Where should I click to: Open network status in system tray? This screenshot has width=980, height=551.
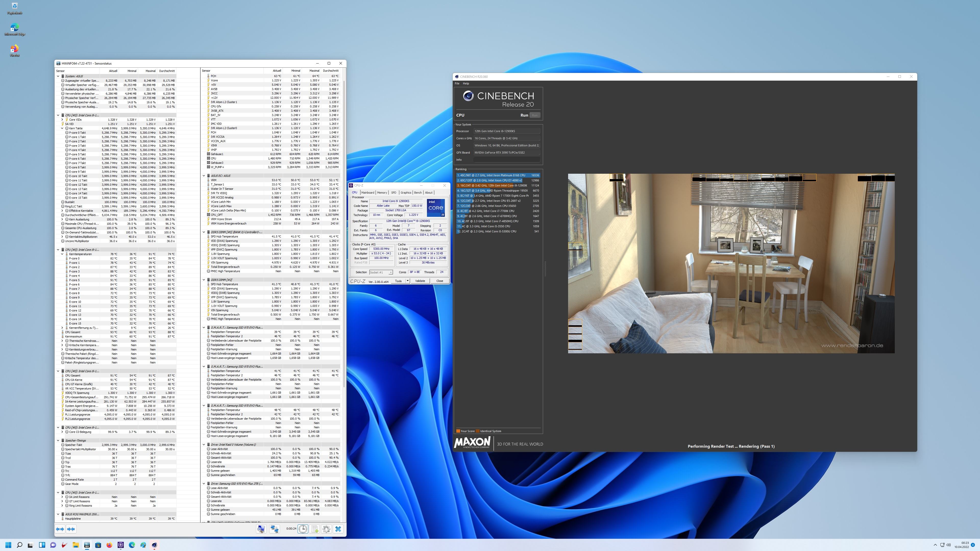(x=942, y=545)
